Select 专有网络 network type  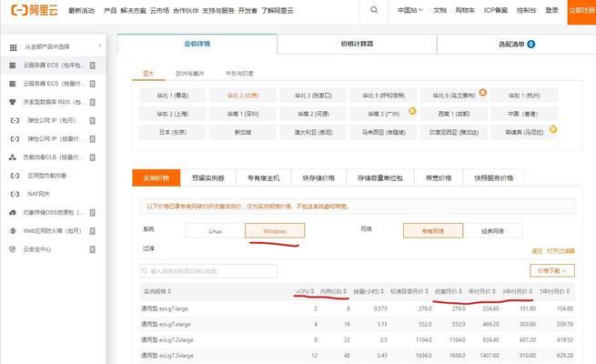[433, 230]
